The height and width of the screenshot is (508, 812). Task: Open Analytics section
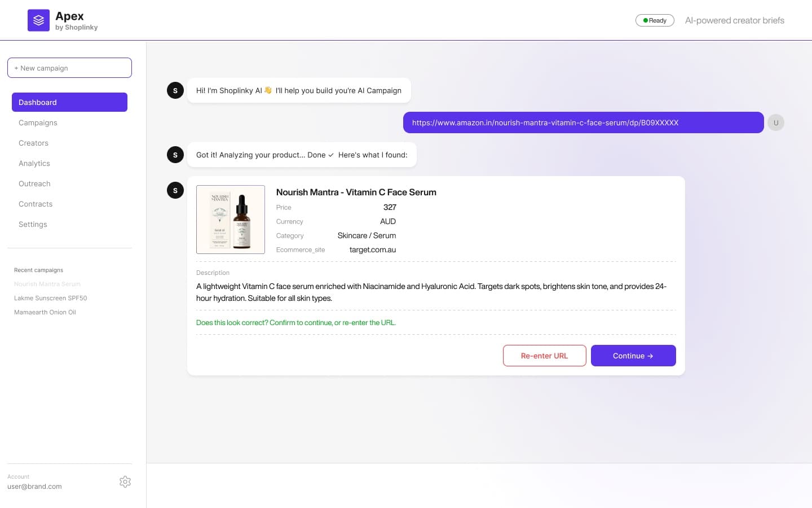pyautogui.click(x=34, y=163)
